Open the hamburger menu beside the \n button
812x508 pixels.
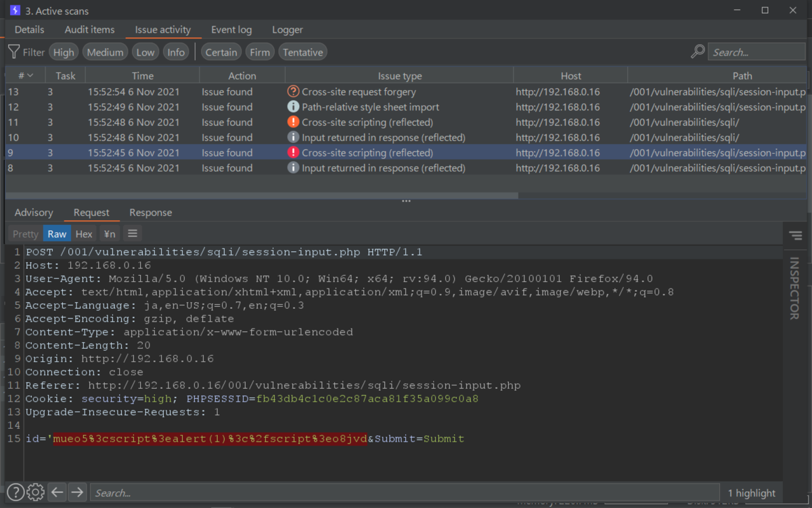[133, 234]
